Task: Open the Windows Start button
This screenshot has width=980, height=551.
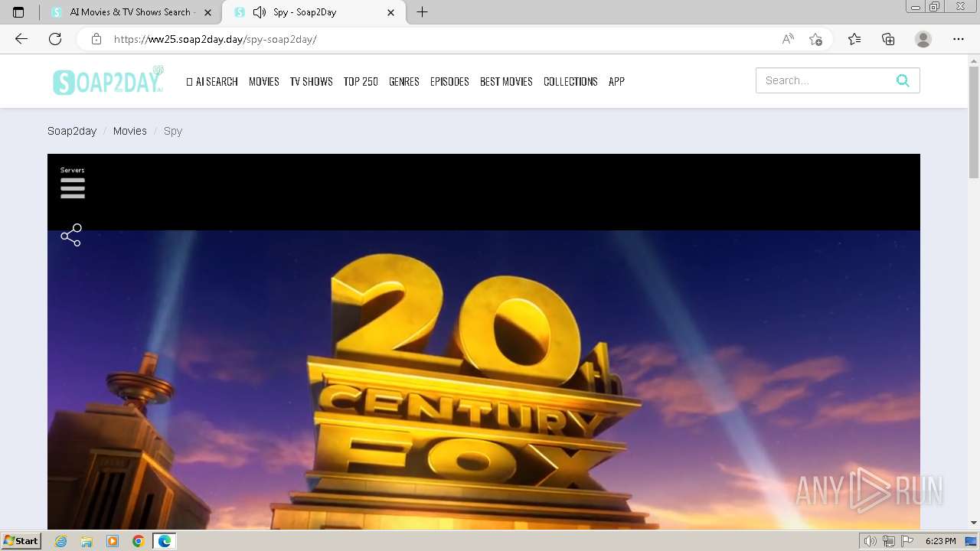Action: click(x=21, y=540)
